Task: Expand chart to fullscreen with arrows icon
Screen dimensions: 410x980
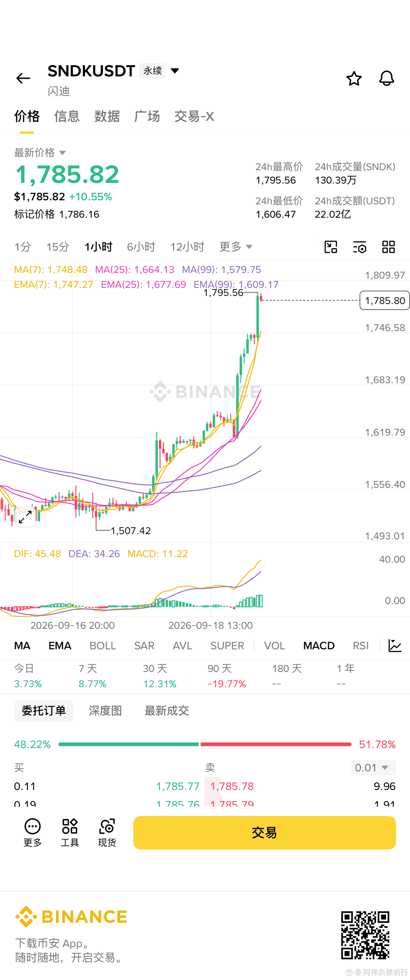Action: coord(25,517)
